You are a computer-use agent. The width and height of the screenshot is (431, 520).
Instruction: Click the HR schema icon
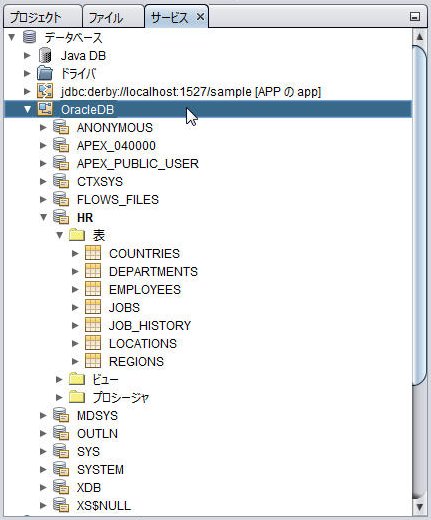(x=61, y=217)
